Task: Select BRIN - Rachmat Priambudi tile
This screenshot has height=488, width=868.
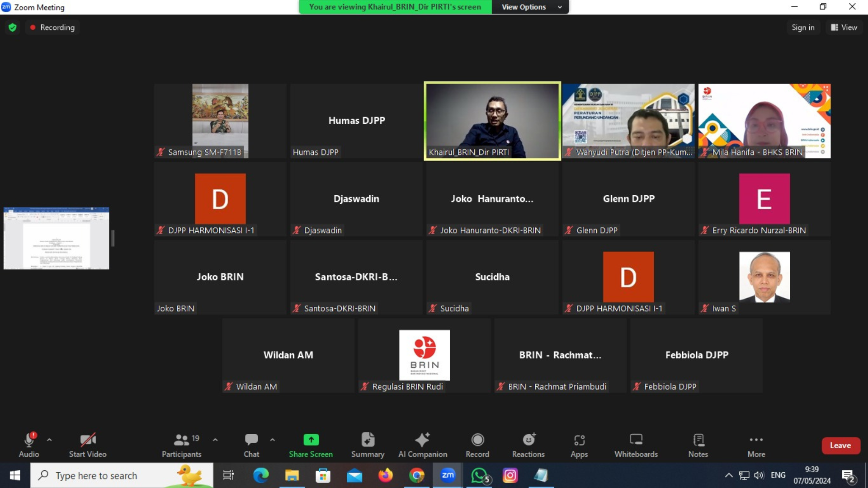Action: point(560,355)
